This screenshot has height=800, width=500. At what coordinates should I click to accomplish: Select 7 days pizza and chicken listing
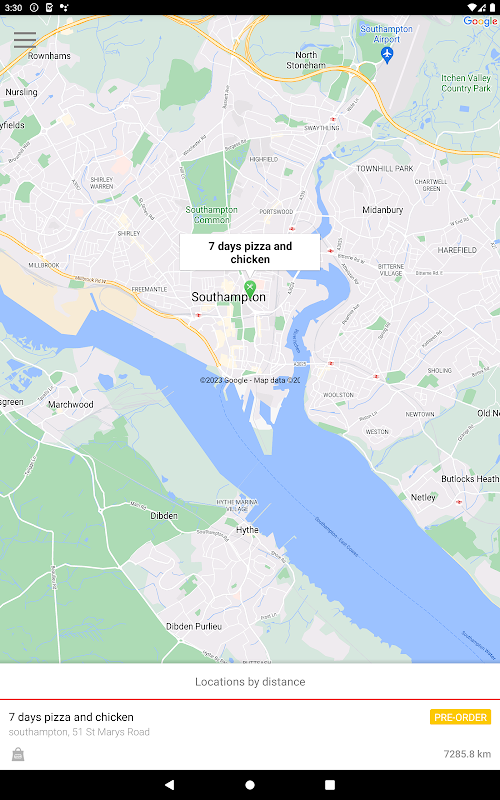(x=250, y=735)
